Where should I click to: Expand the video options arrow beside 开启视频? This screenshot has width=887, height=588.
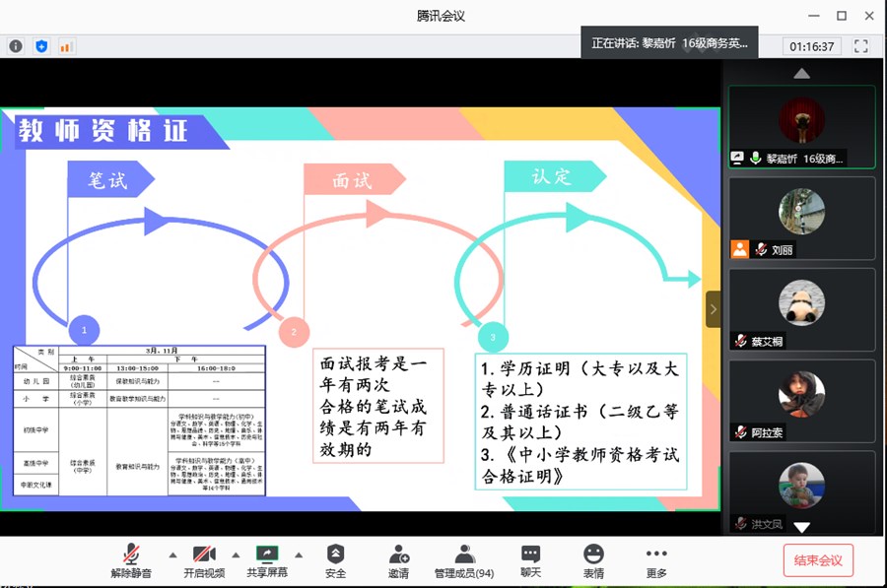[237, 554]
